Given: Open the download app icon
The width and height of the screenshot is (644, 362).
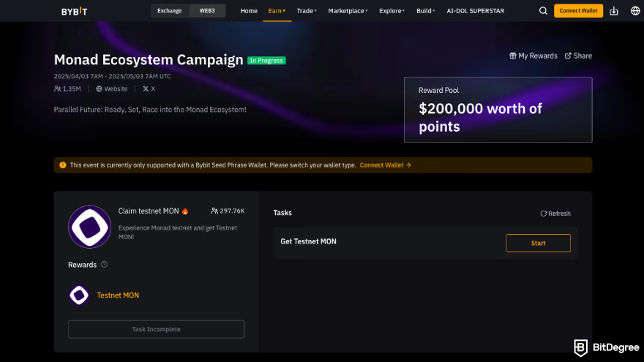Looking at the screenshot, I should 614,11.
